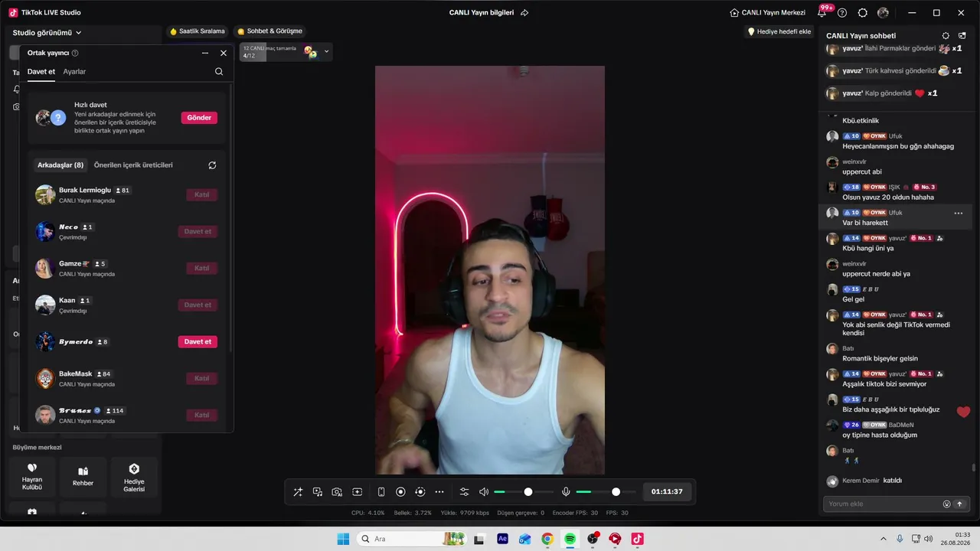This screenshot has width=980, height=551.
Task: Mute the microphone icon
Action: click(x=566, y=492)
